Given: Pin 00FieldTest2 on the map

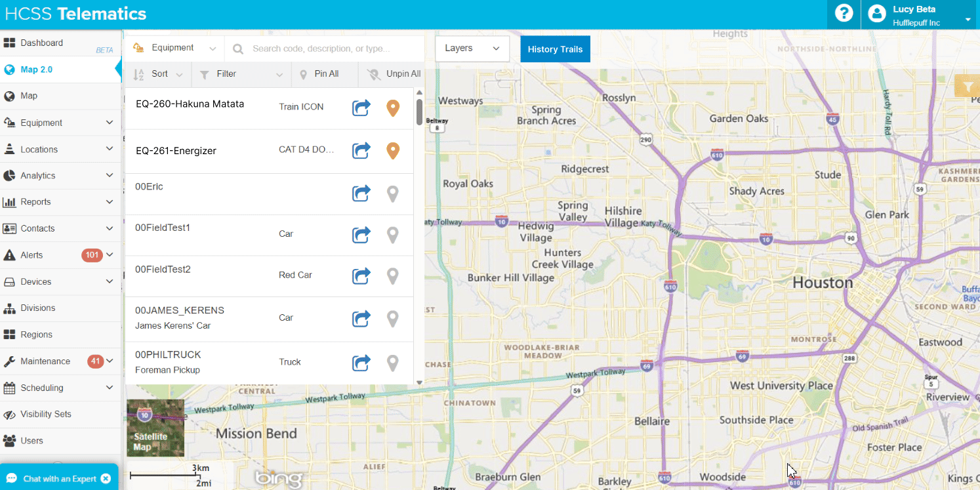Looking at the screenshot, I should coord(393,277).
